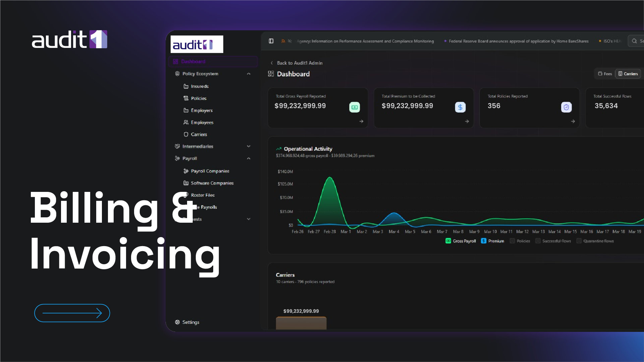Select the Carriers tab at top right
The image size is (644, 362).
click(x=628, y=74)
